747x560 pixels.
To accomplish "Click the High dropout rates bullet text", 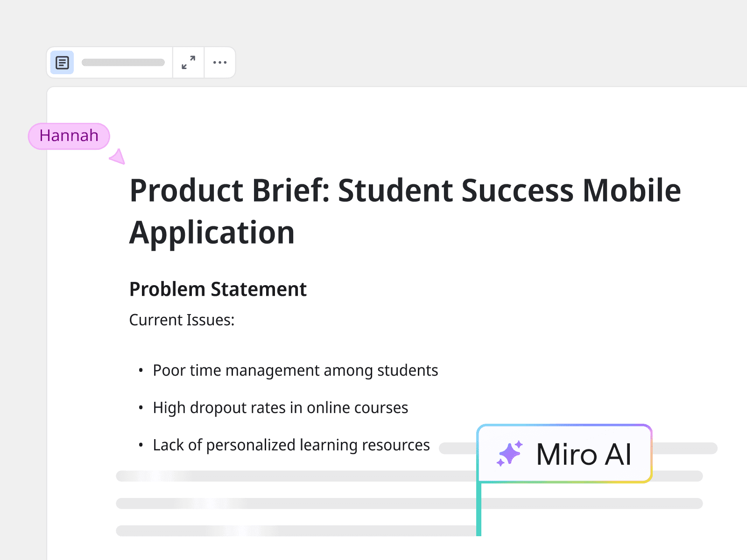I will click(280, 408).
